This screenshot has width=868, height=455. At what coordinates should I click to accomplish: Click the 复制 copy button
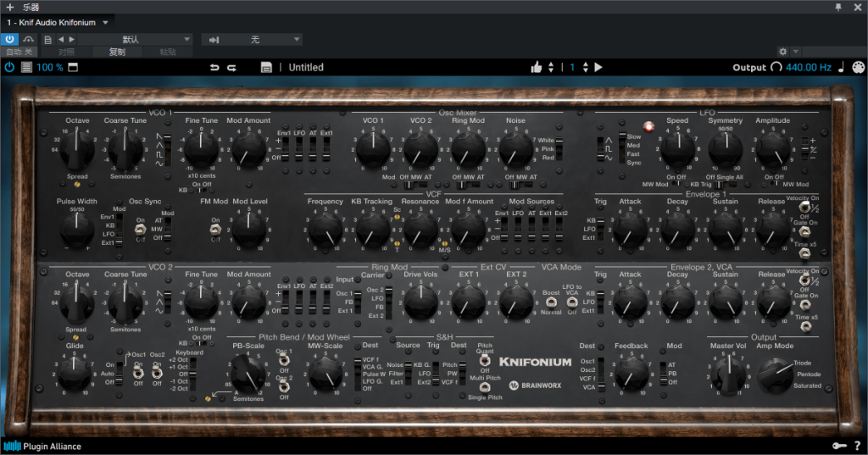[117, 52]
